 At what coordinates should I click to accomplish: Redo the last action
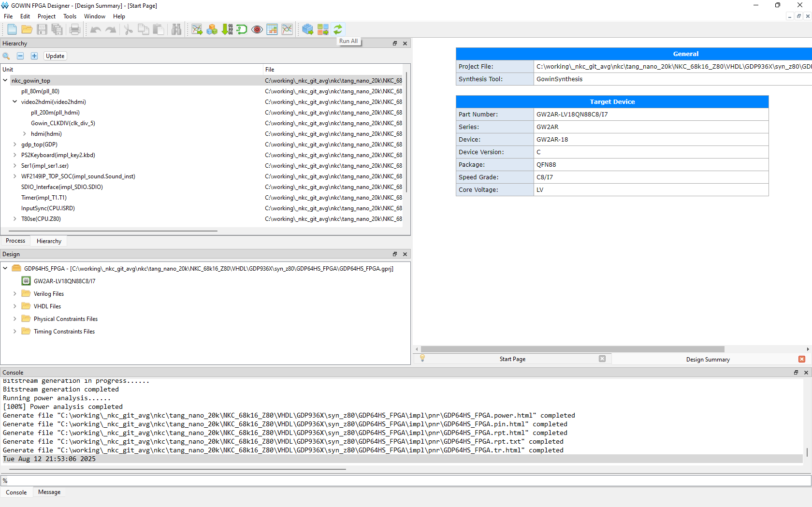(x=111, y=29)
